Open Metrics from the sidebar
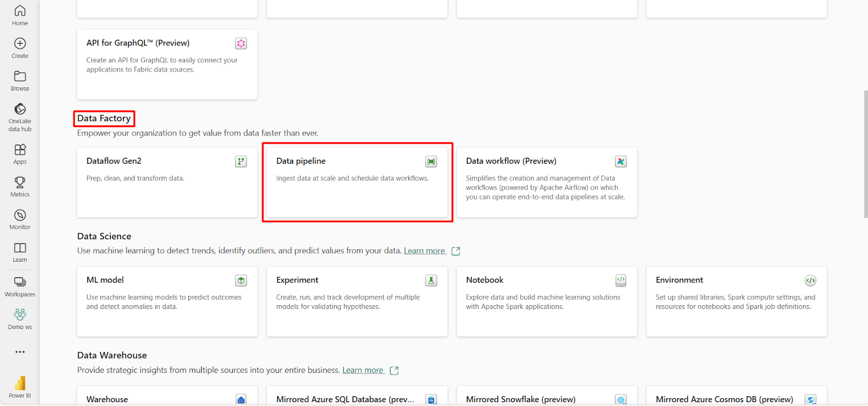 pos(20,186)
